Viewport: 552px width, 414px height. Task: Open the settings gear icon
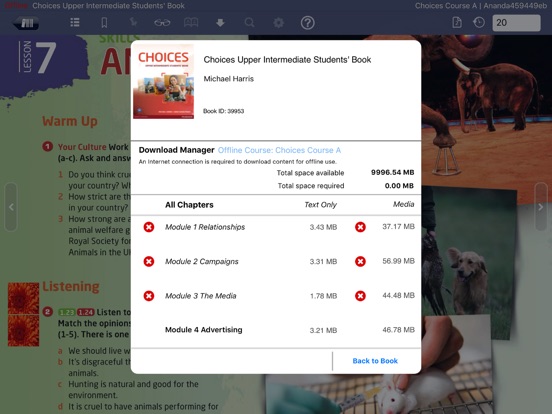click(278, 23)
